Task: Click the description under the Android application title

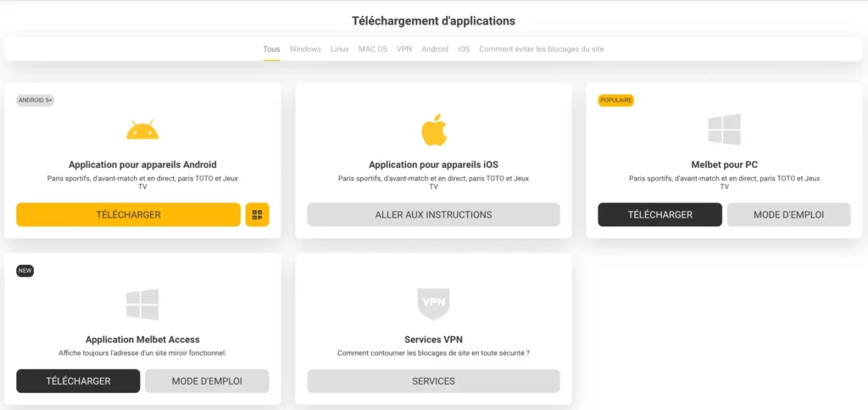Action: tap(142, 183)
